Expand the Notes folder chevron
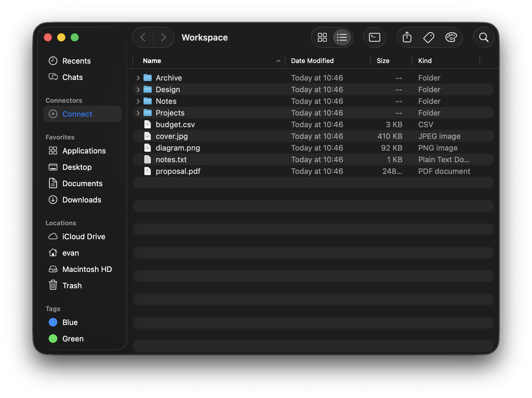This screenshot has width=532, height=398. [x=138, y=101]
